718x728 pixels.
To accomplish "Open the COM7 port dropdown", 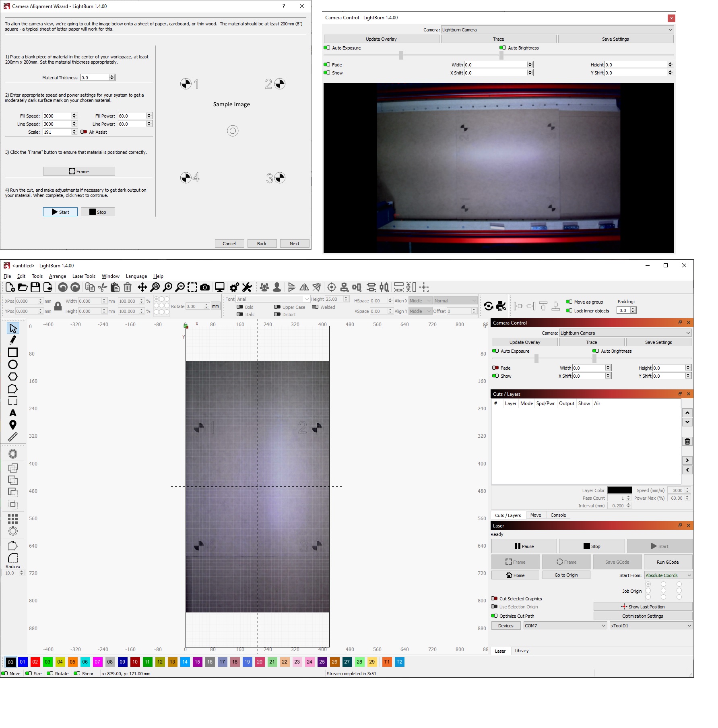I will pyautogui.click(x=565, y=626).
